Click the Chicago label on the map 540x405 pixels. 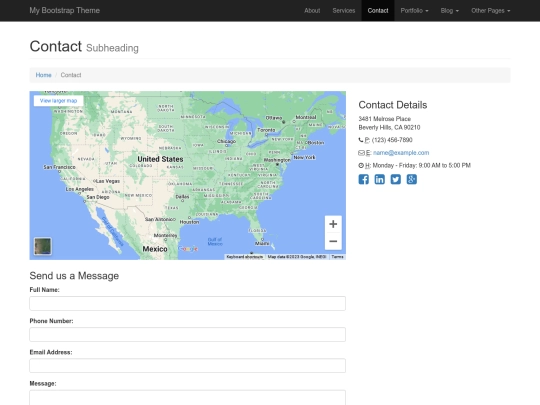pos(226,141)
